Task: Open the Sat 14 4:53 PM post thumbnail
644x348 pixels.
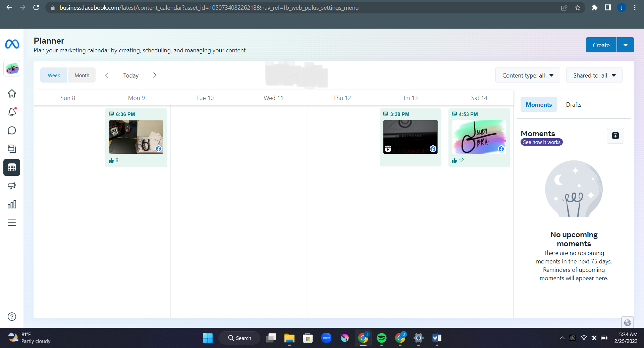Action: point(479,137)
